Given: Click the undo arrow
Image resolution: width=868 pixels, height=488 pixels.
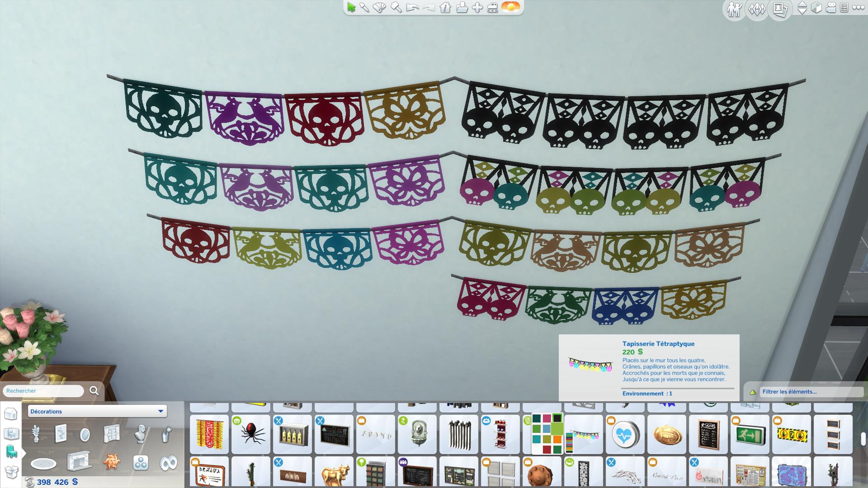Looking at the screenshot, I should point(412,8).
